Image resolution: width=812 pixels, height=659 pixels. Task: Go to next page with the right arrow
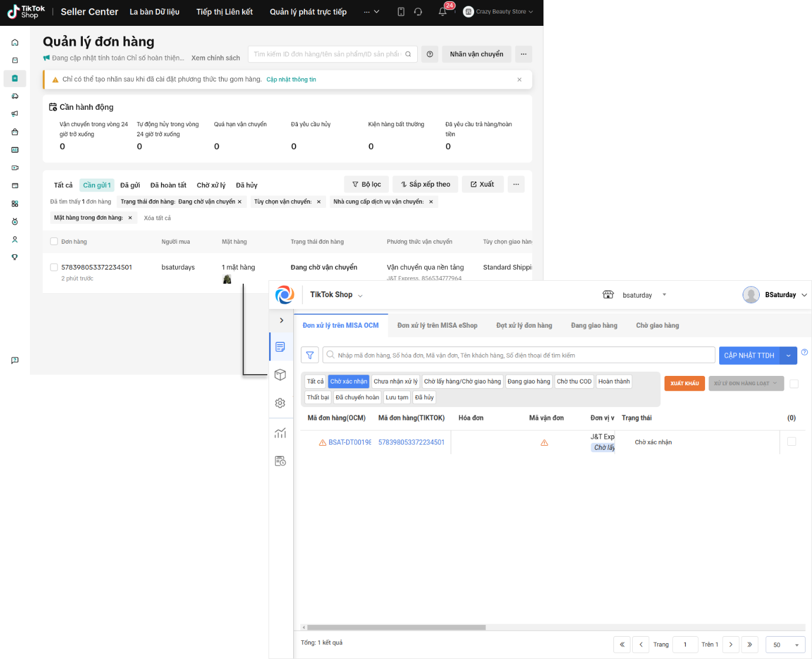click(x=730, y=644)
